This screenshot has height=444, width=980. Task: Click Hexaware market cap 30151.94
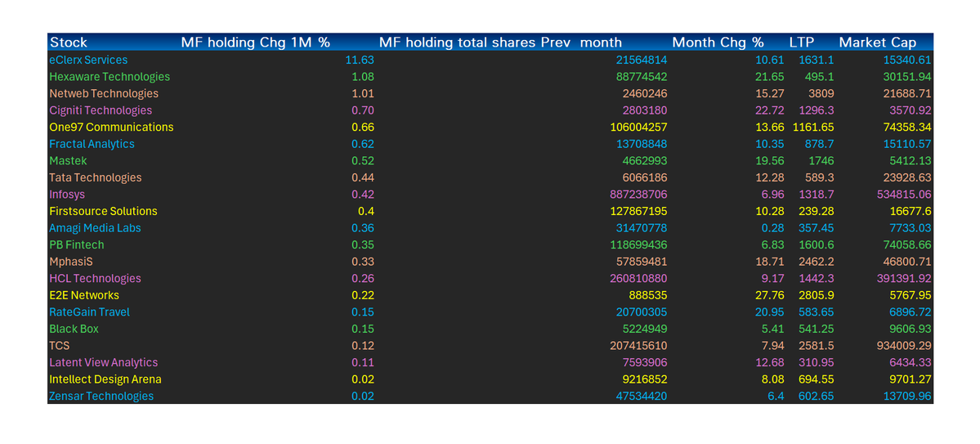[907, 77]
